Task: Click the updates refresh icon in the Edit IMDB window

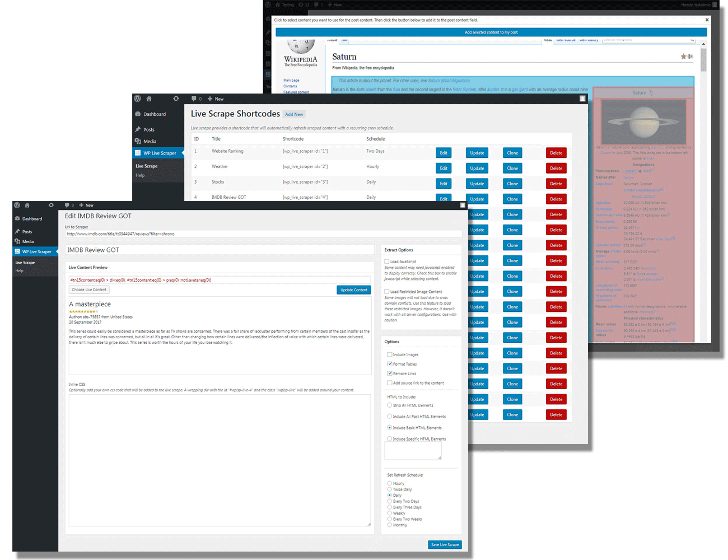Action: tap(51, 205)
